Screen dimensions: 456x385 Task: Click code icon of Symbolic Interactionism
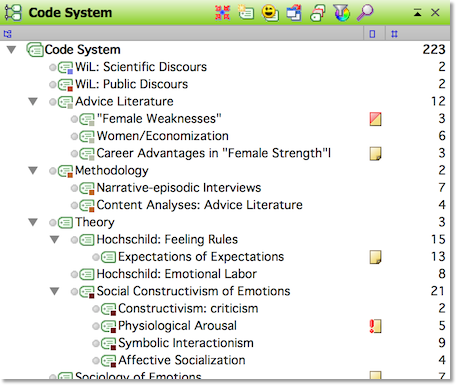(x=108, y=343)
